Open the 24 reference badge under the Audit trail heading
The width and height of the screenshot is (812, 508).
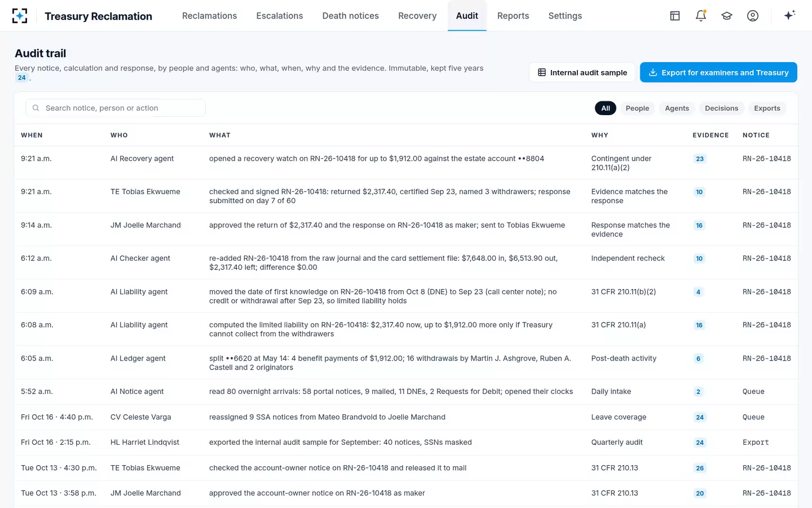point(22,78)
